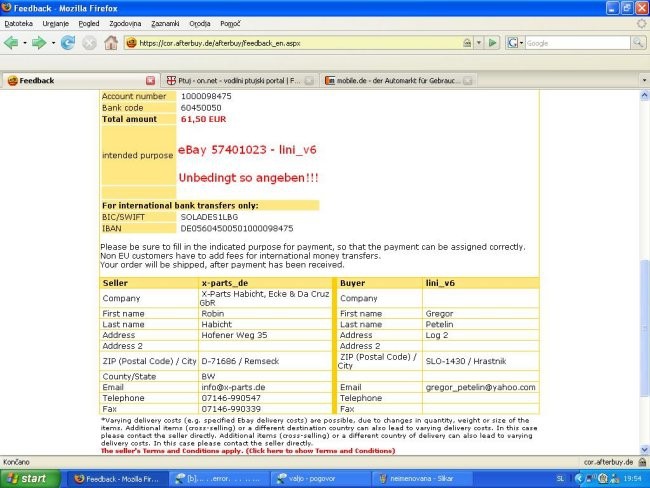Click the seller telephone 07146-990547
650x488 pixels.
(231, 398)
